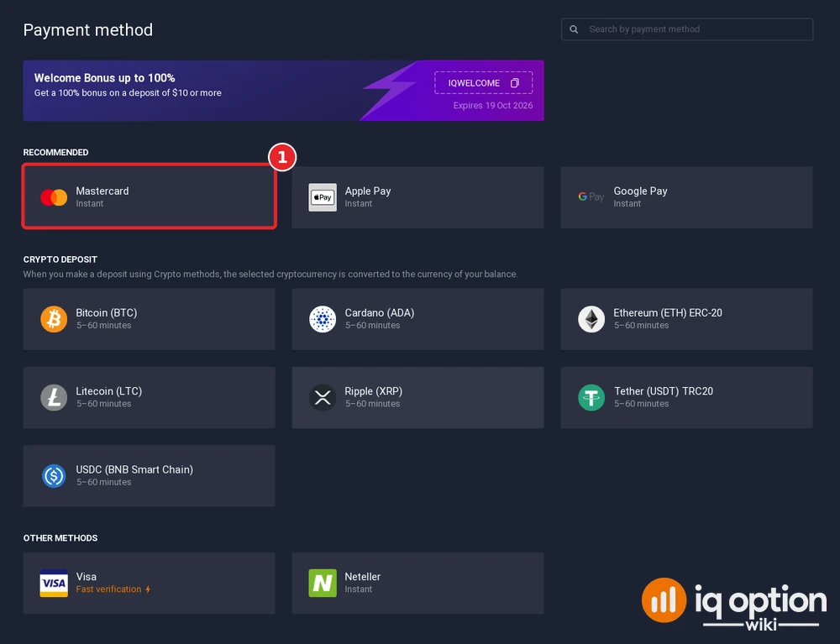Click the Fast verification lightning icon
Viewport: 840px width, 644px height.
(x=148, y=589)
